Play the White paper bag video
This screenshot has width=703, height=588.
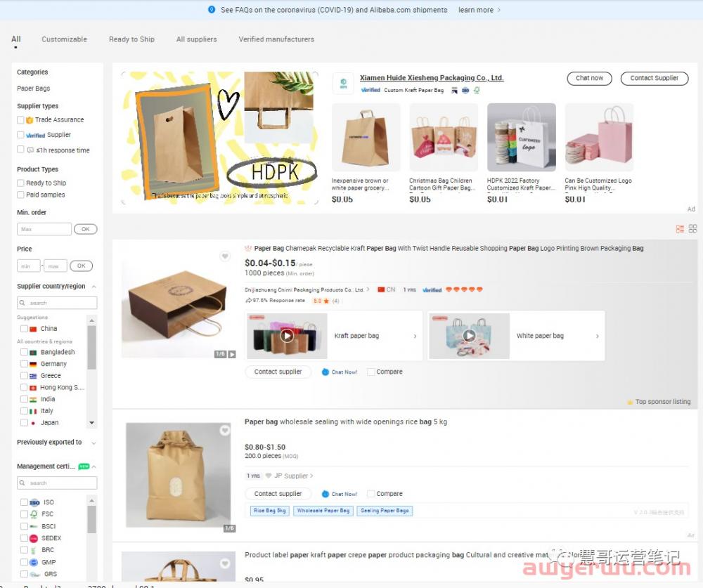pos(469,335)
